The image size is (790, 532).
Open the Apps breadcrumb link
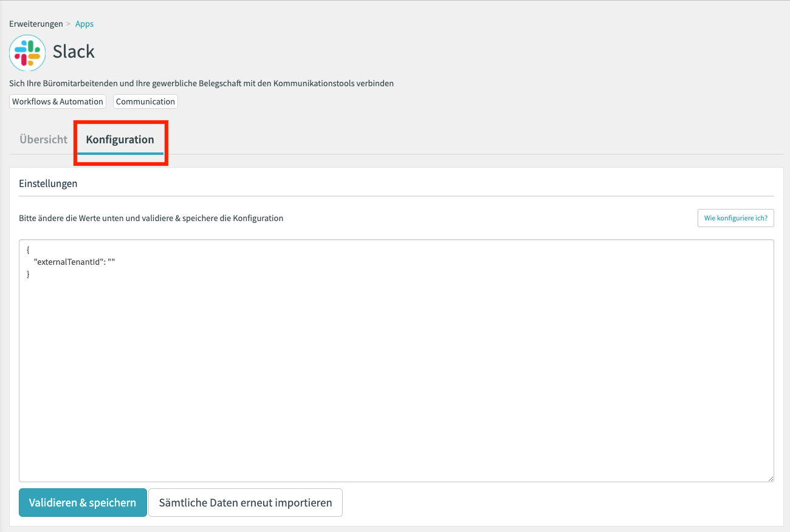tap(84, 24)
